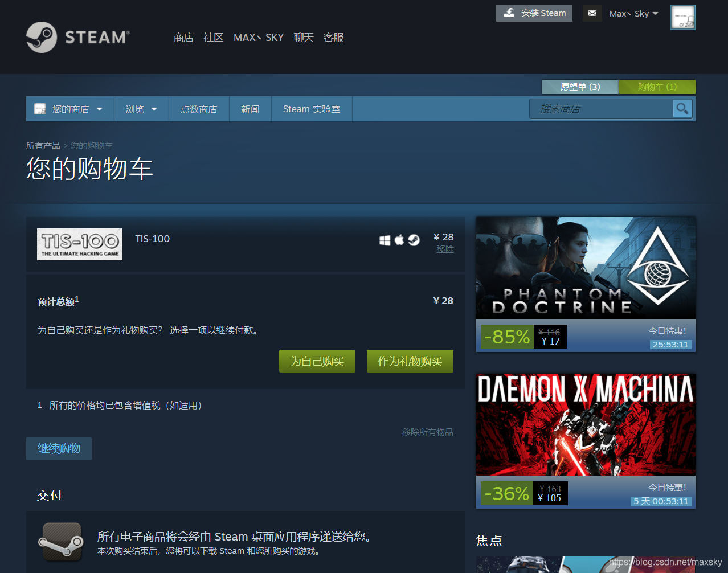This screenshot has width=728, height=573.
Task: Click the 移除所有物品 link
Action: coord(427,432)
